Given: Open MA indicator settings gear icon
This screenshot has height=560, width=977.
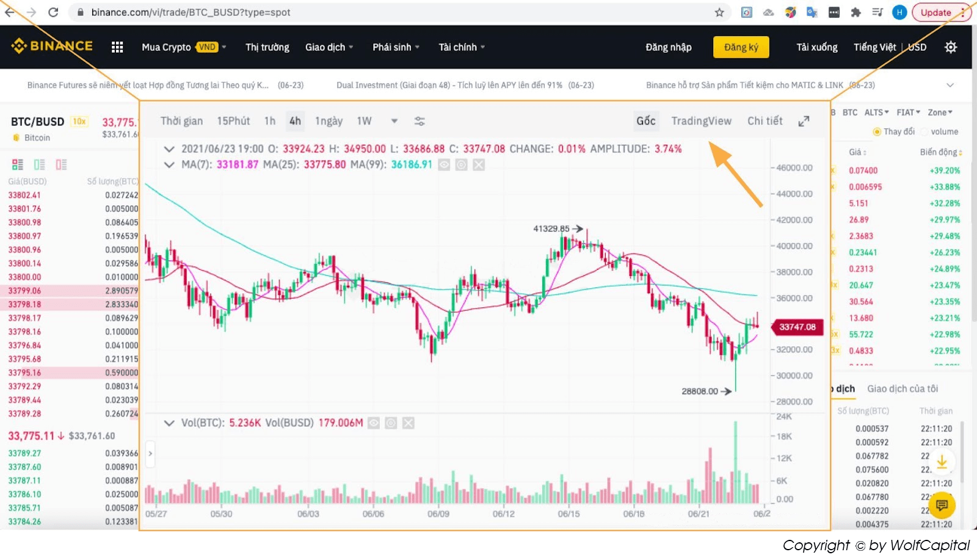Looking at the screenshot, I should [x=462, y=165].
